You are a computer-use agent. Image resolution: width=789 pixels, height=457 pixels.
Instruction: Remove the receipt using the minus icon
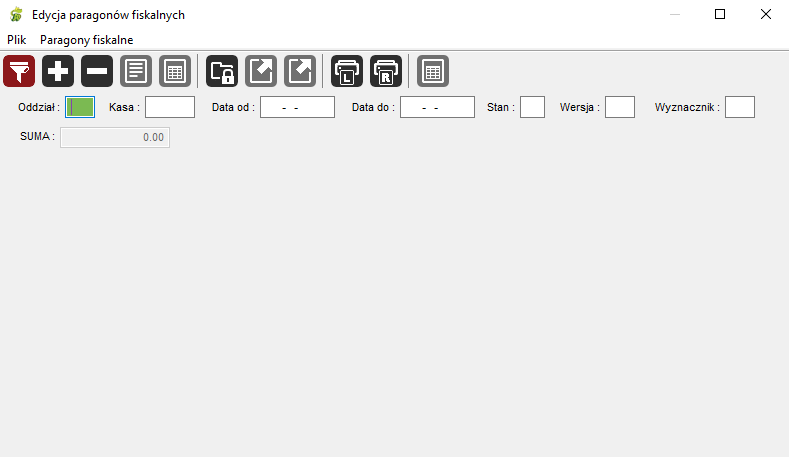click(x=97, y=71)
